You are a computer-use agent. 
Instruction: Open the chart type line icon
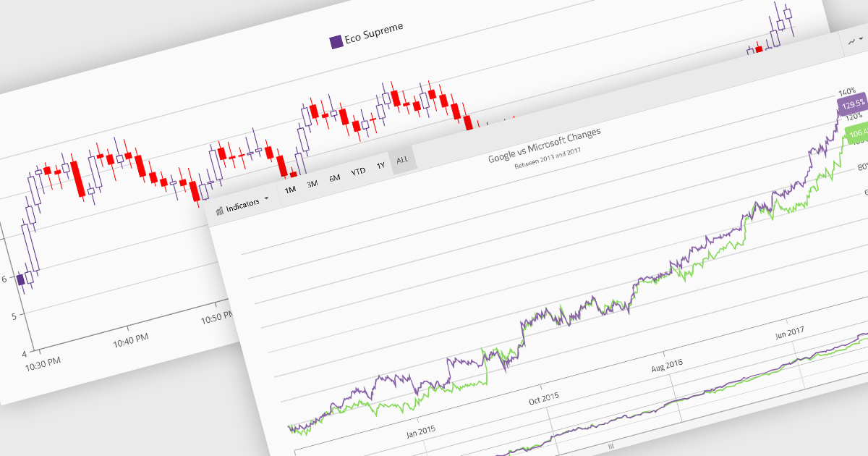point(852,42)
